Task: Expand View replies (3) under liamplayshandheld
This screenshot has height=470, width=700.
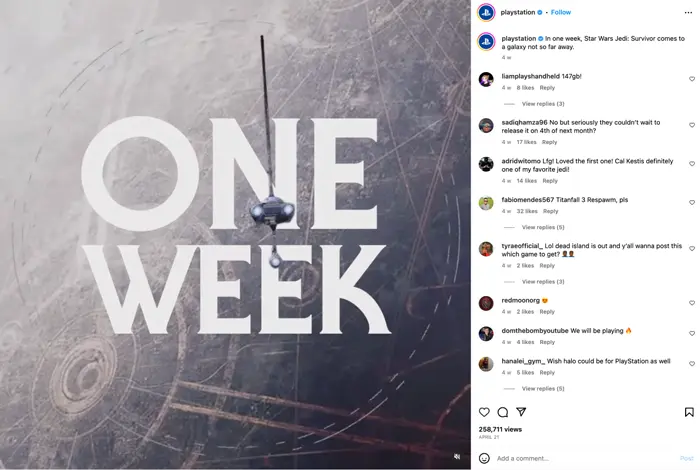Action: (x=543, y=104)
